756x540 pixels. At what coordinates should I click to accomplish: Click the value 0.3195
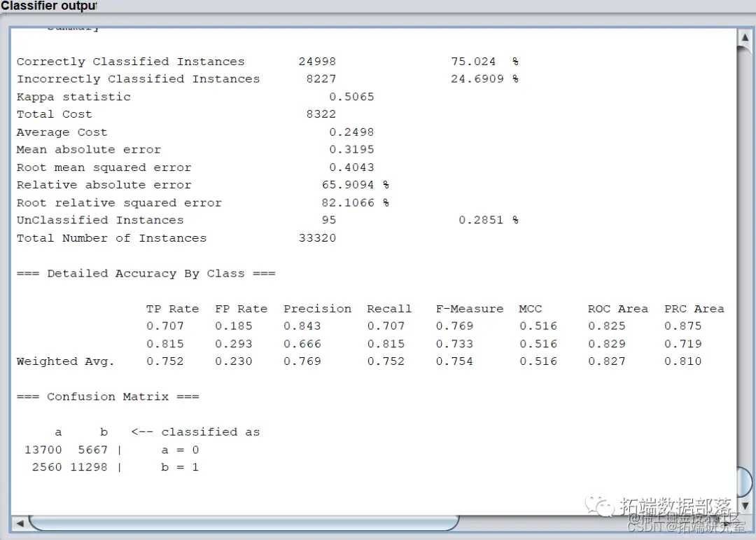pyautogui.click(x=351, y=150)
